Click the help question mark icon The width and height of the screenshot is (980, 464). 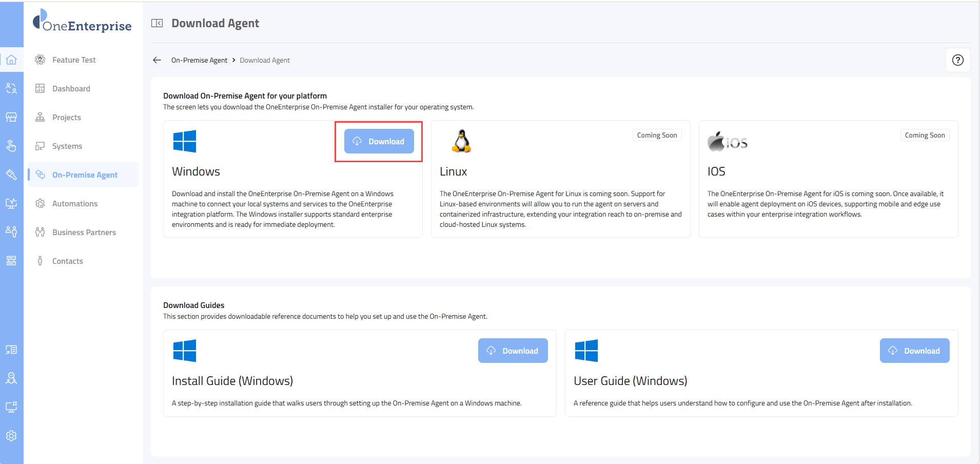[x=957, y=60]
